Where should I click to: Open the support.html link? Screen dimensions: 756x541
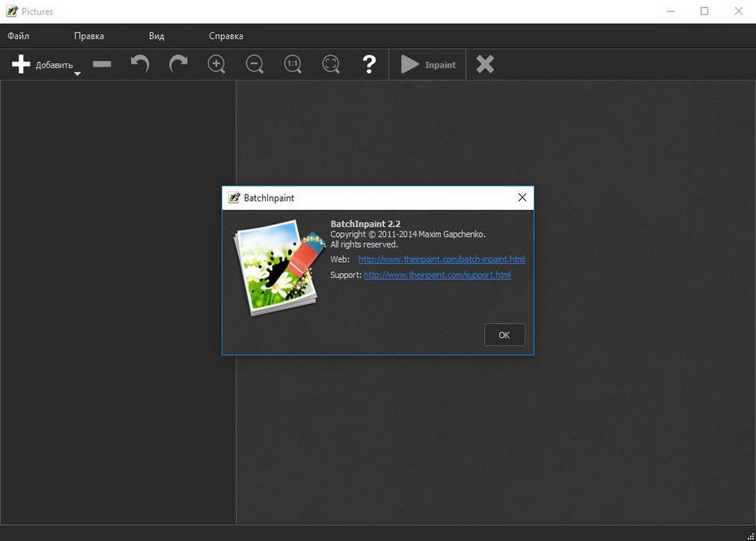coord(437,275)
